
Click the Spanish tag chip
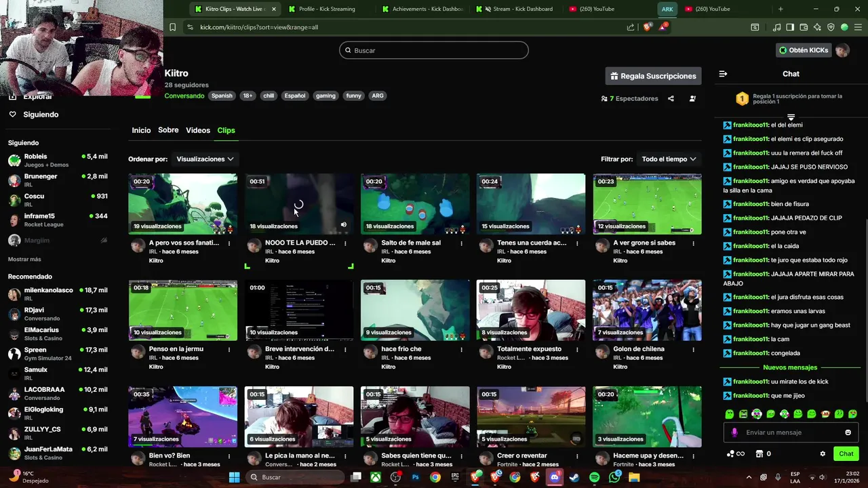click(222, 96)
